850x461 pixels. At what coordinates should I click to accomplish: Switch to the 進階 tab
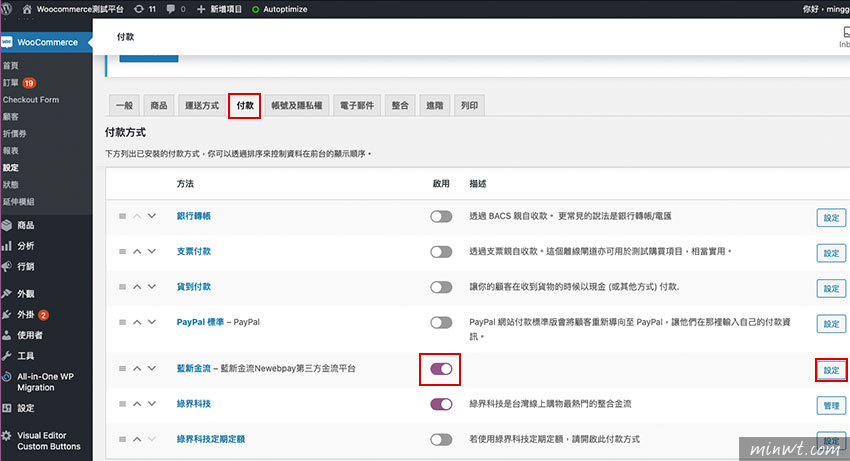click(435, 105)
